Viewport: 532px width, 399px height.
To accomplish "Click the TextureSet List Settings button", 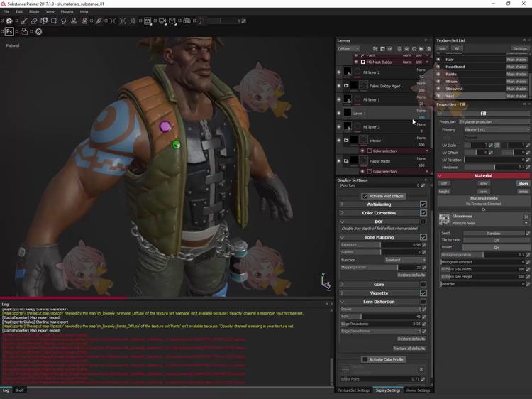I will click(x=520, y=48).
